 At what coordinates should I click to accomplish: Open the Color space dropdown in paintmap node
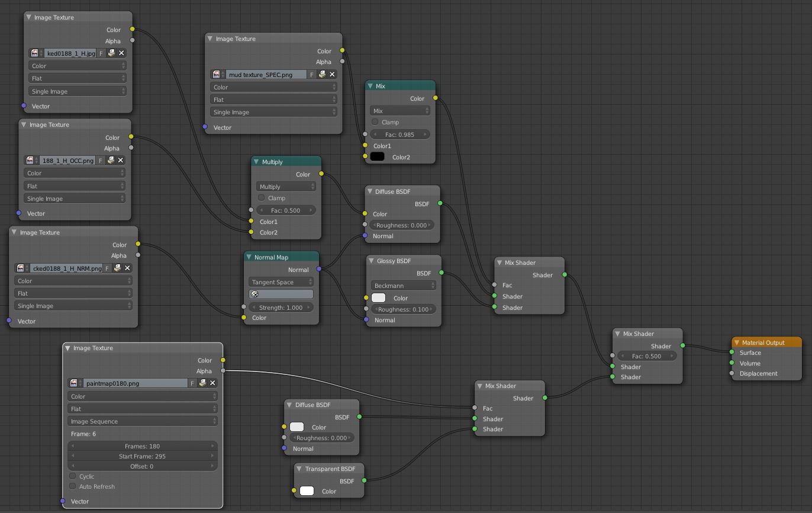click(143, 396)
